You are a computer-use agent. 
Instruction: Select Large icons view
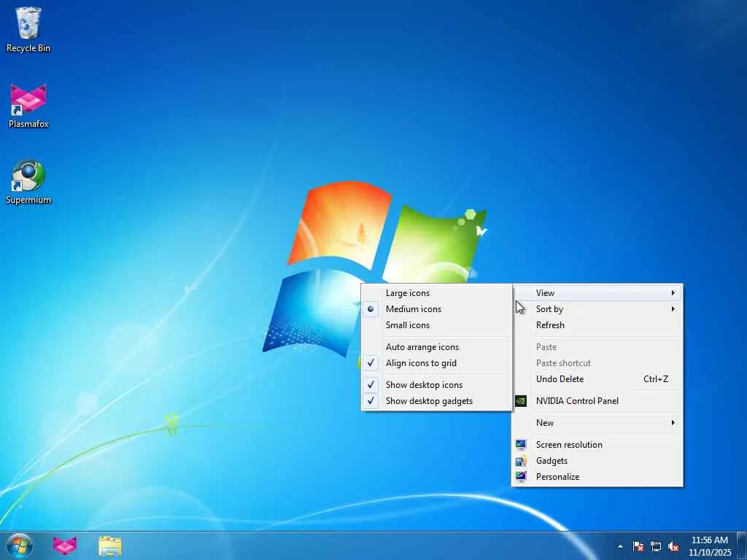tap(436, 293)
